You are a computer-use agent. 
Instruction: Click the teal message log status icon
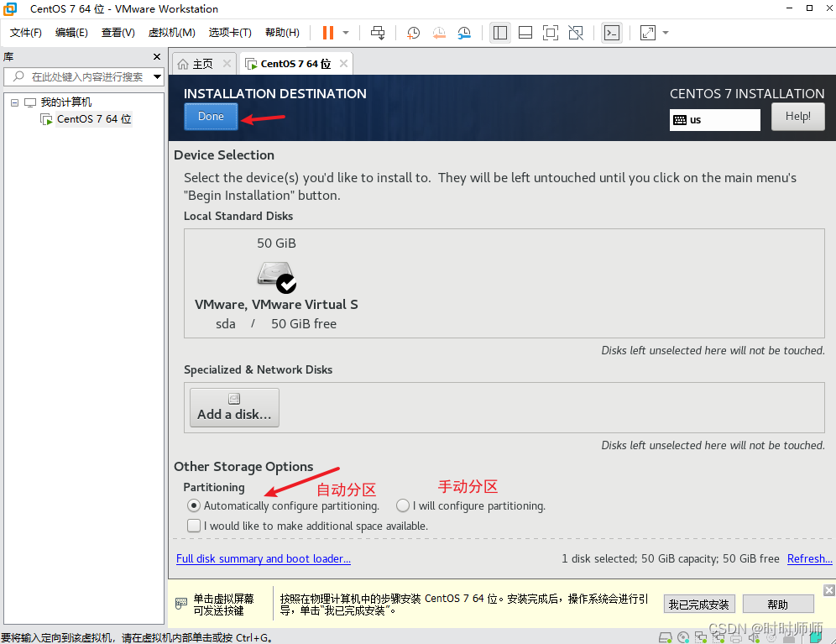point(816,637)
